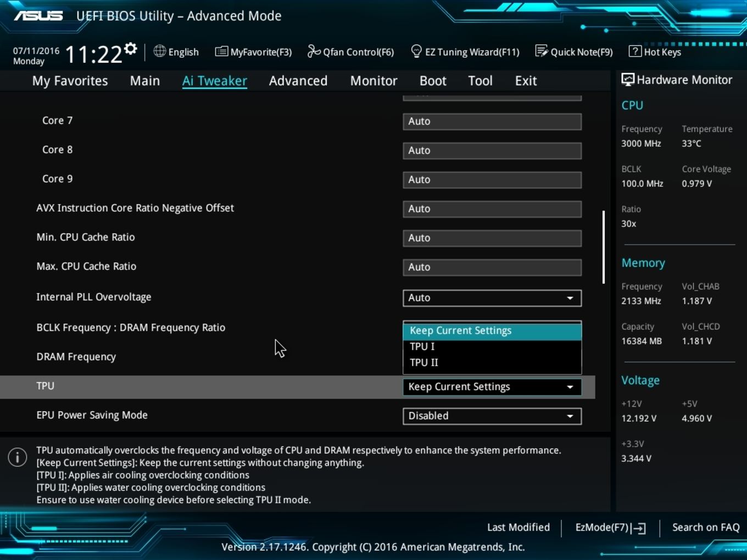Select EPU Power Saving Mode label
Viewport: 747px width, 560px height.
point(92,415)
